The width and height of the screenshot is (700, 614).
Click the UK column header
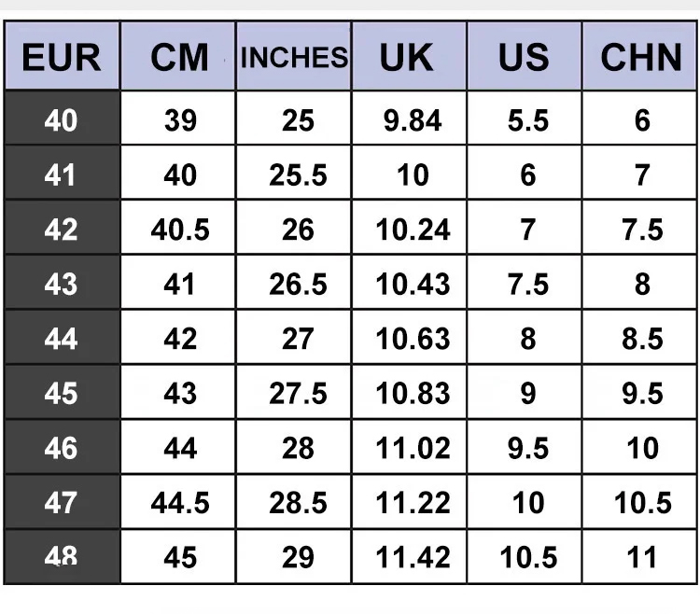tap(409, 58)
